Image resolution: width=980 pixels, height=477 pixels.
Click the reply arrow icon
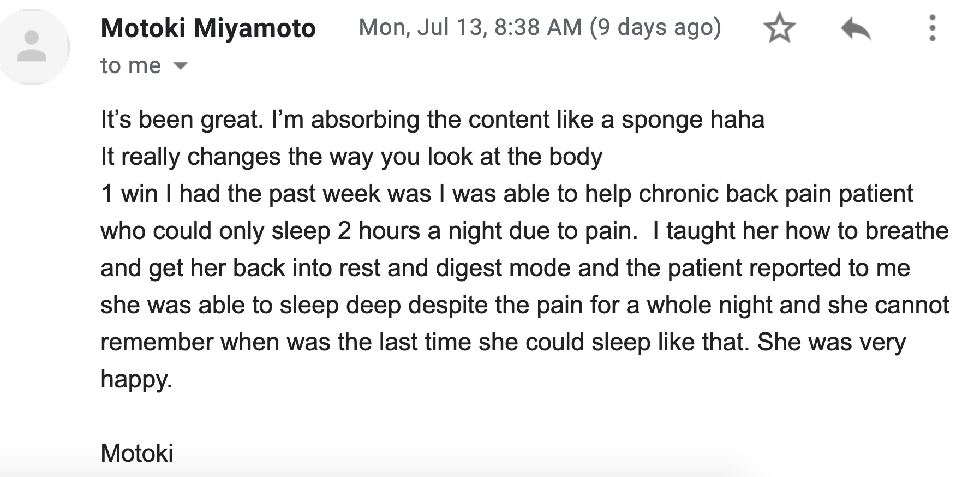click(x=856, y=28)
